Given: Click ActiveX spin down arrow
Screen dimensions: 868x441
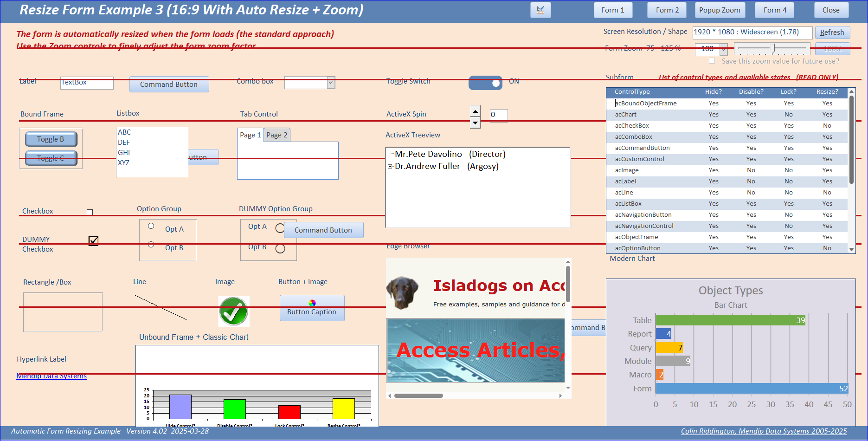Looking at the screenshot, I should coord(475,123).
